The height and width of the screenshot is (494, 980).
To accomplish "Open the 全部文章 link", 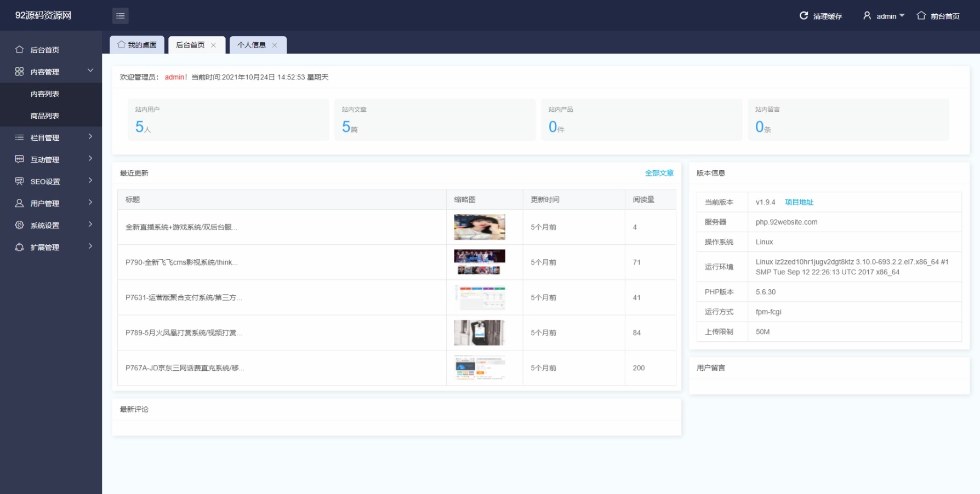I will coord(659,173).
